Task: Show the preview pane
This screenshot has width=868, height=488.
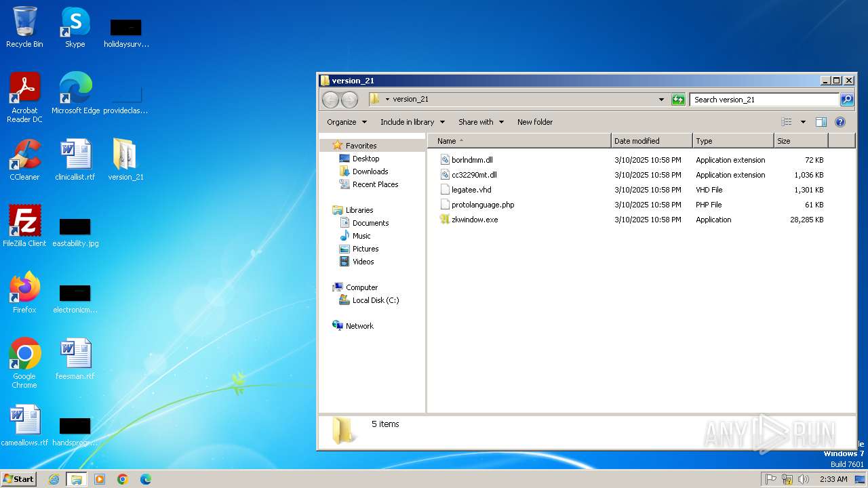Action: click(x=821, y=122)
